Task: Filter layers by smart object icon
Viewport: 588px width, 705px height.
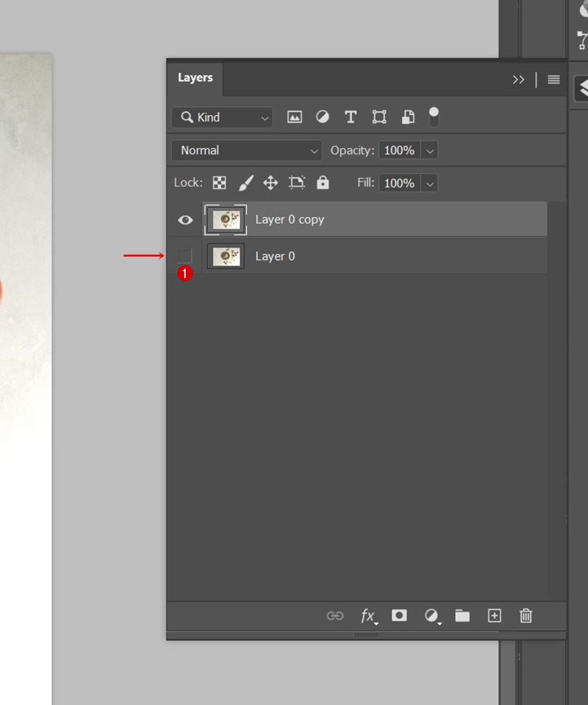Action: tap(408, 118)
